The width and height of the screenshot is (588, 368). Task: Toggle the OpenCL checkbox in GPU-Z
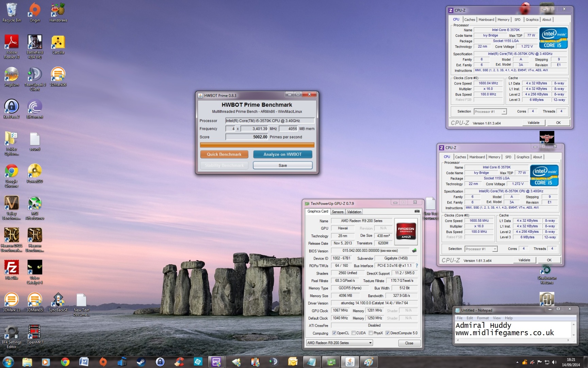click(x=334, y=333)
